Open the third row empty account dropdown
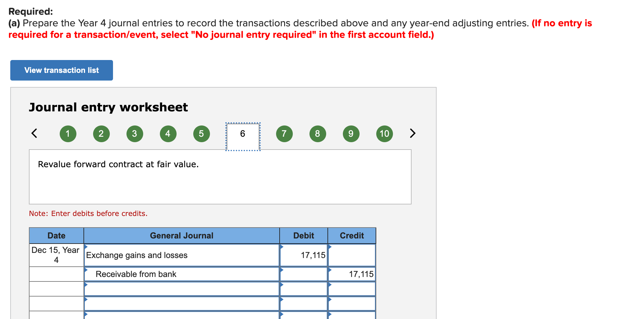Viewport: 644px width, 319px height. coord(182,289)
